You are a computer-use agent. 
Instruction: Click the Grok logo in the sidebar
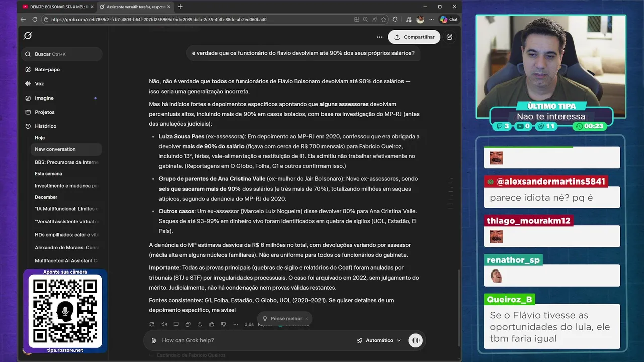pyautogui.click(x=28, y=35)
